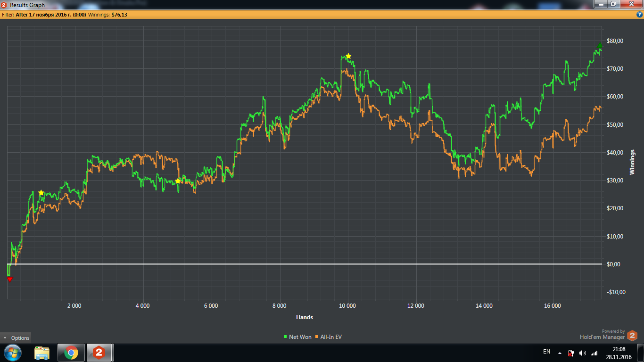Click the green triangle high marker at graph end
The height and width of the screenshot is (362, 644).
(600, 46)
